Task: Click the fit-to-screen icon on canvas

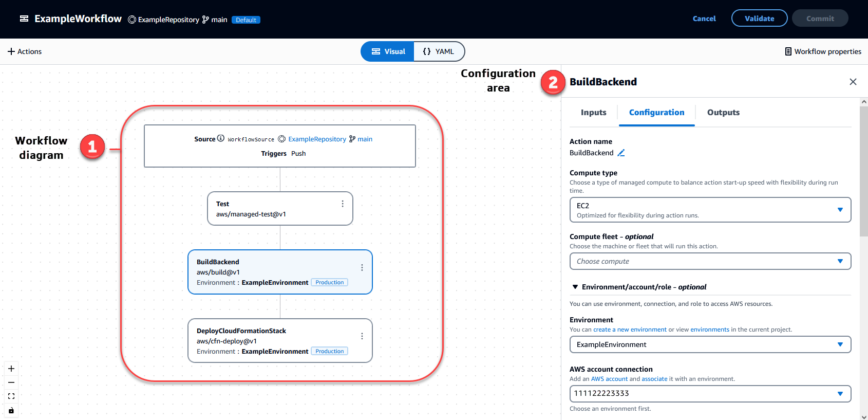Action: point(11,396)
